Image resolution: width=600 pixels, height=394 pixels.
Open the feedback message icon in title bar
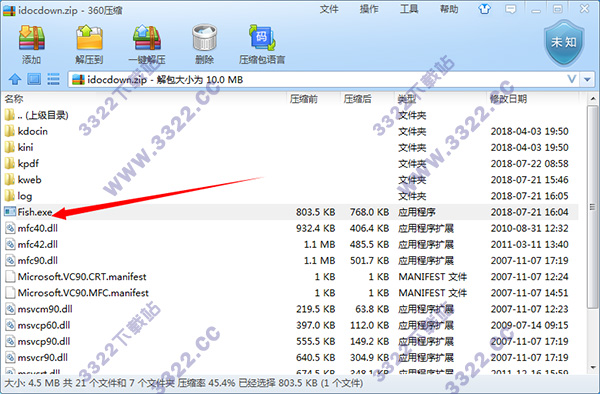click(x=510, y=9)
